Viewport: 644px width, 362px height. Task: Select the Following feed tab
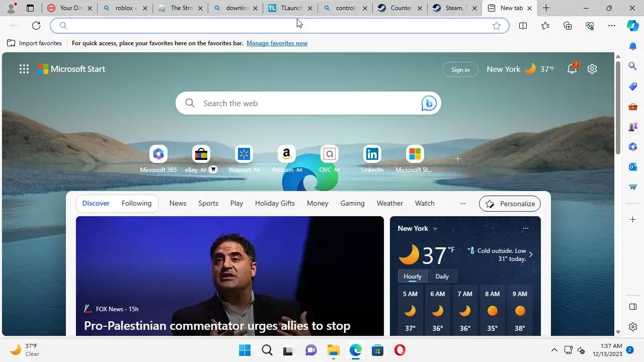point(136,203)
